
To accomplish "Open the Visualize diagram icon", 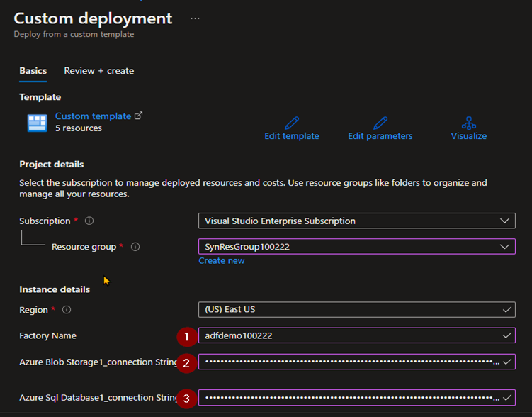I will tap(468, 123).
